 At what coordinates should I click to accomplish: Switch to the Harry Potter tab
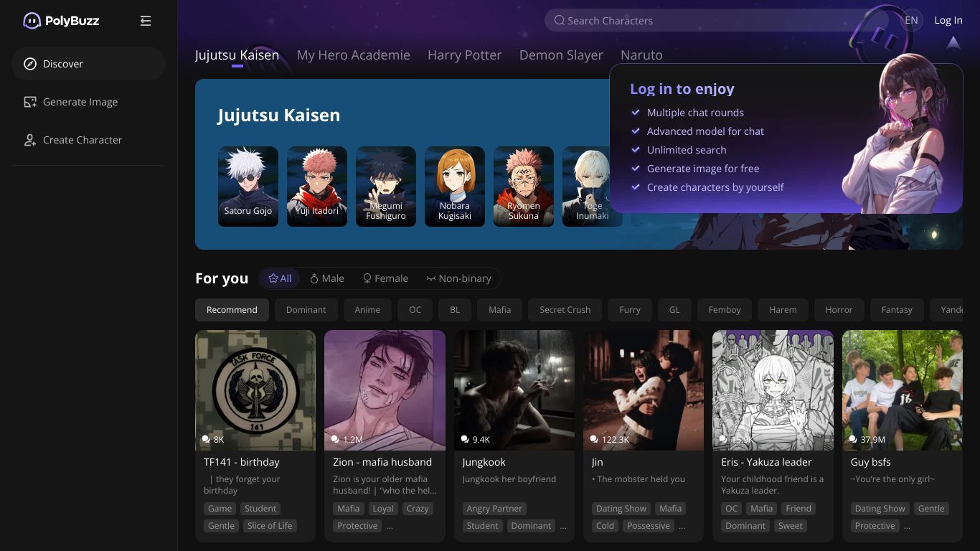(x=464, y=55)
